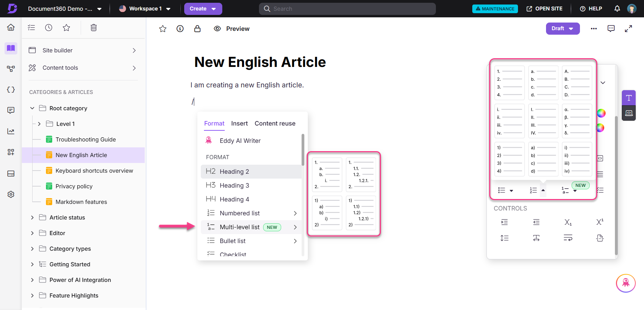
Task: Apply Superscript formatting
Action: click(x=600, y=222)
